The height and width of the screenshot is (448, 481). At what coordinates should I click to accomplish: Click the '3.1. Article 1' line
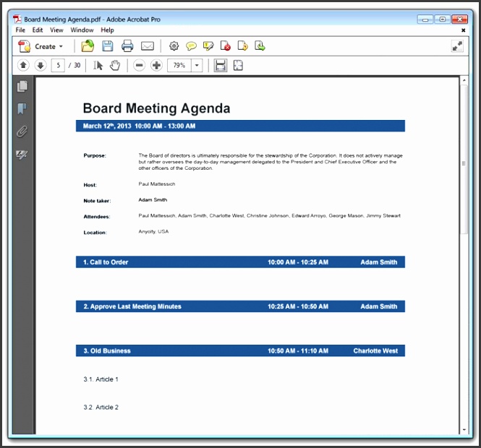point(101,379)
